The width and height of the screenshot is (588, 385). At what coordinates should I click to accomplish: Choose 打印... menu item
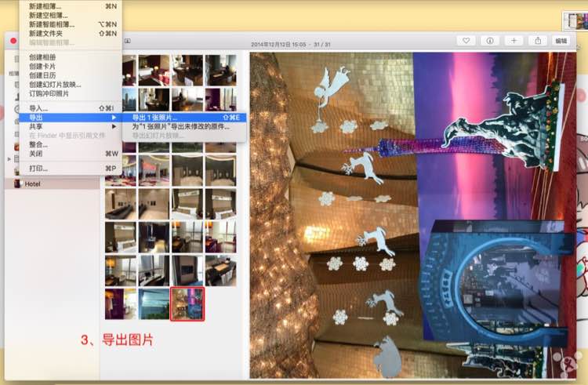pyautogui.click(x=70, y=169)
